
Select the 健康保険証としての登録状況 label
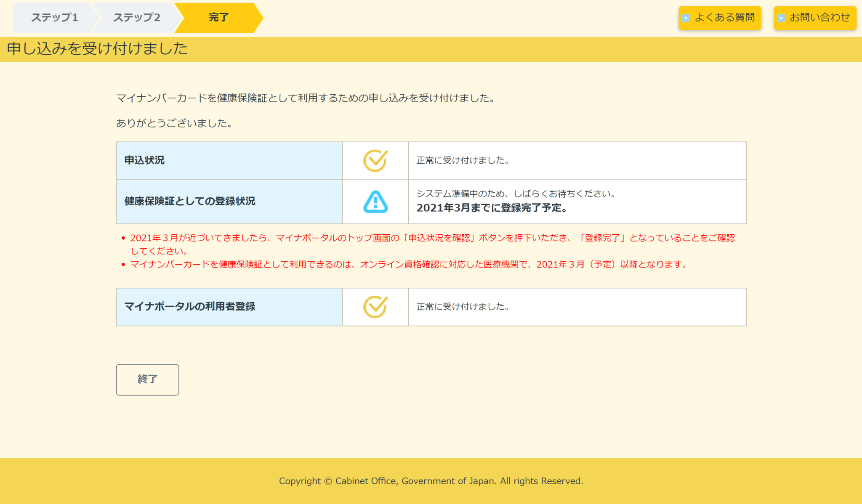190,201
